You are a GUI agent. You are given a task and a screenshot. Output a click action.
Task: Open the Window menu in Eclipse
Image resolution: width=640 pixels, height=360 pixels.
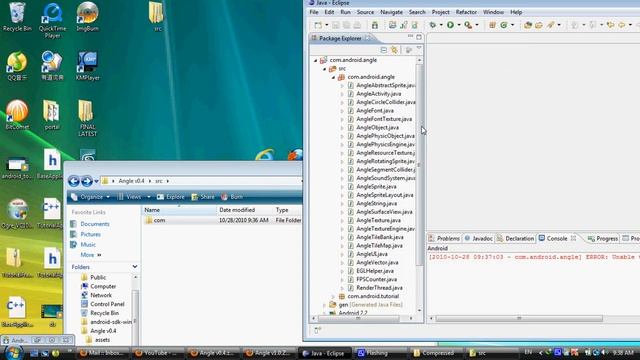[x=493, y=12]
